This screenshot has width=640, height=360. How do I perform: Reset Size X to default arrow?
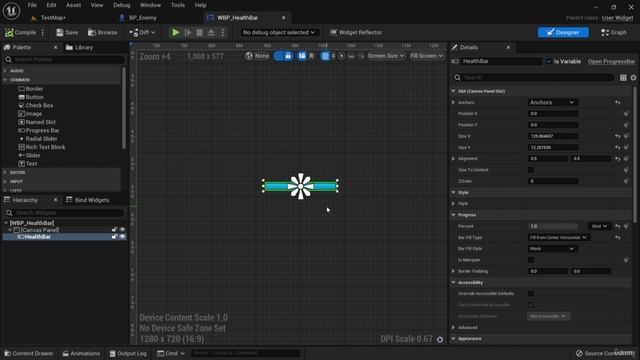(618, 136)
